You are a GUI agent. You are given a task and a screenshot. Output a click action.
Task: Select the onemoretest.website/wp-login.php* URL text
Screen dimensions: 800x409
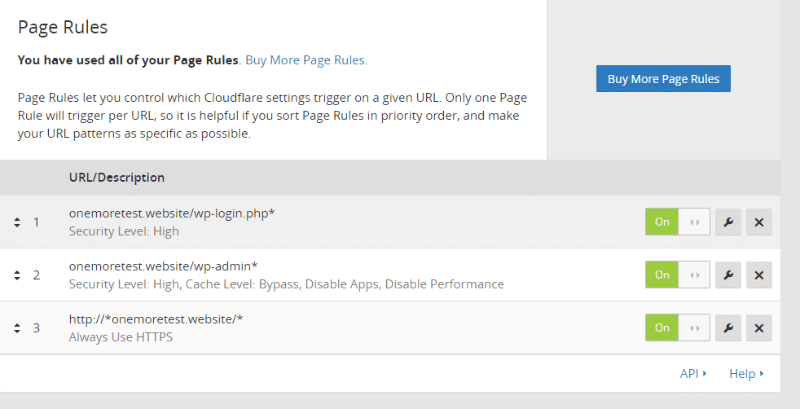pyautogui.click(x=172, y=213)
